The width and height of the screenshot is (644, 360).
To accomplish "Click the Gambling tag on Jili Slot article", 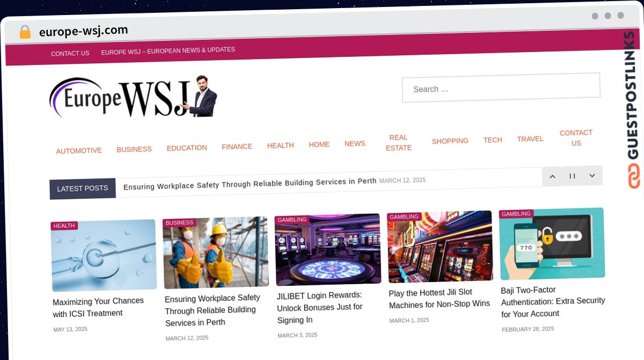I will 404,217.
